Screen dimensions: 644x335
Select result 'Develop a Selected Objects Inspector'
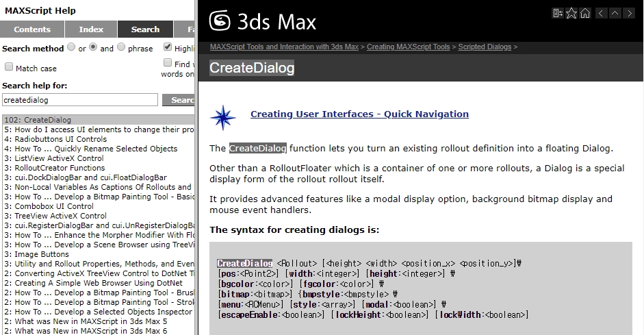coord(99,312)
